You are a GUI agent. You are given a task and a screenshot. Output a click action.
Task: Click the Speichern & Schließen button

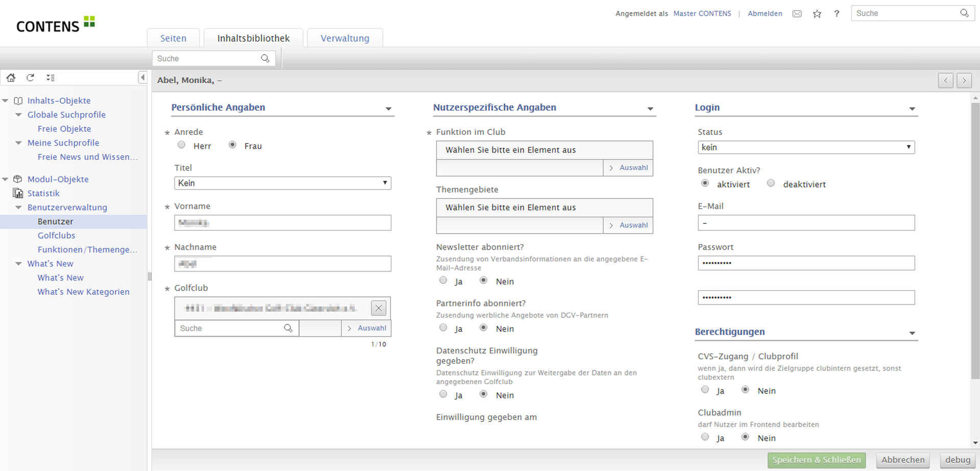pos(816,460)
